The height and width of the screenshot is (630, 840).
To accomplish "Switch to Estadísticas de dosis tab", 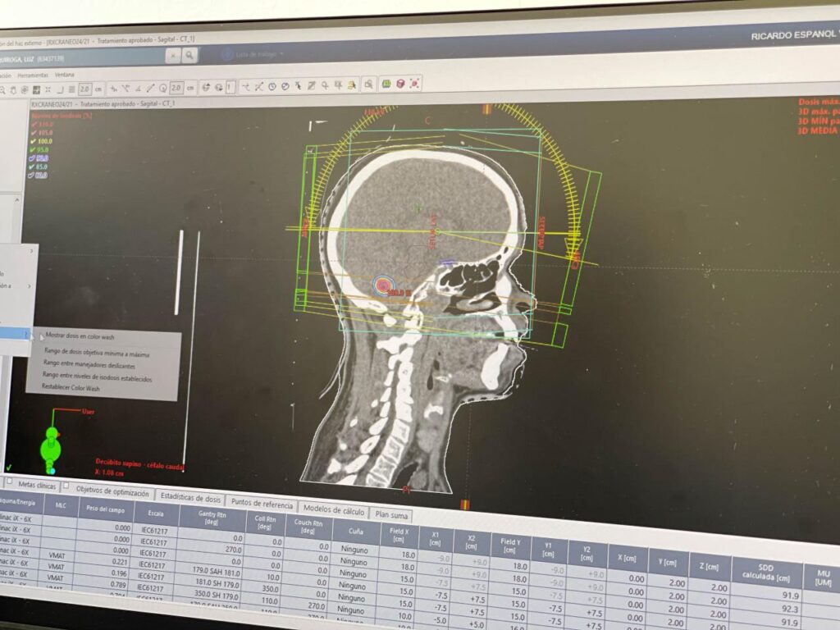I will 190,497.
